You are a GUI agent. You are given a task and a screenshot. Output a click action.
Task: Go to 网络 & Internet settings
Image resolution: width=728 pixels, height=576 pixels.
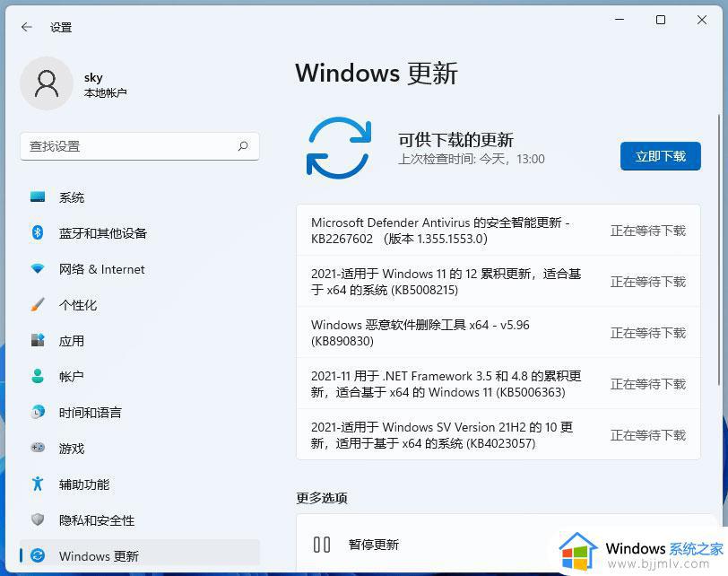(139, 268)
